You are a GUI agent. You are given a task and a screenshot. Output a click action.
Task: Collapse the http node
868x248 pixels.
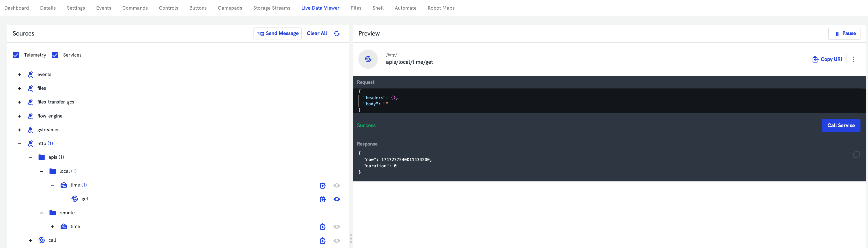tap(19, 144)
